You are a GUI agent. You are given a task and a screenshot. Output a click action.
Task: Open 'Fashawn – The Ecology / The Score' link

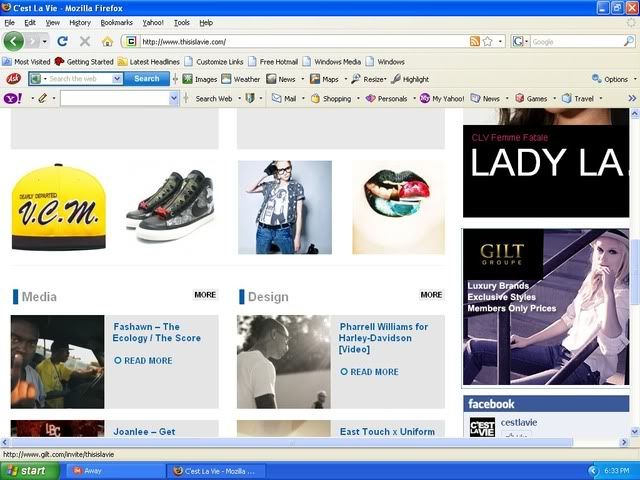click(157, 332)
